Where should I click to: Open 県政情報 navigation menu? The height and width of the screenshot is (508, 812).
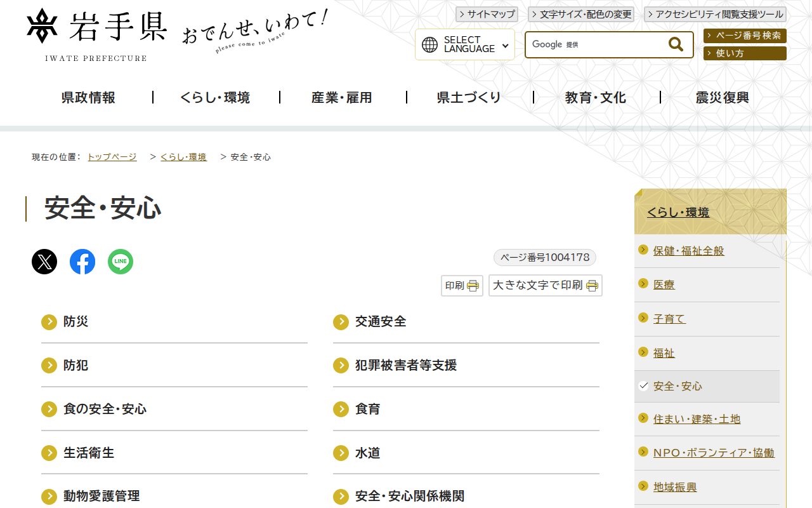click(89, 98)
